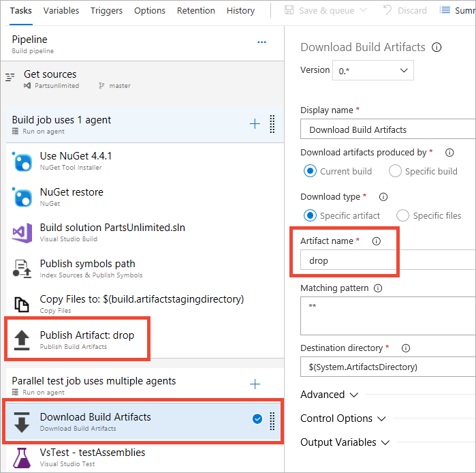
Task: Open the Triggers tab
Action: (x=107, y=10)
